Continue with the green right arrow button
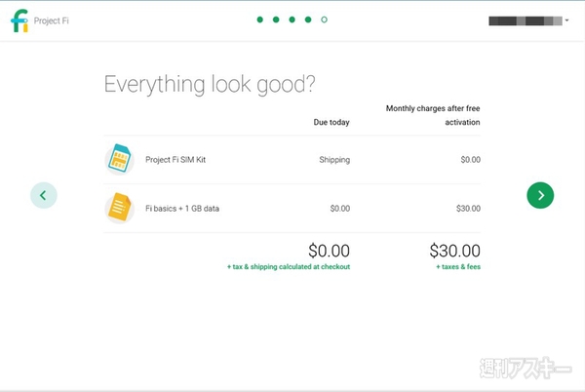Viewport: 585px width, 392px height. pos(540,195)
